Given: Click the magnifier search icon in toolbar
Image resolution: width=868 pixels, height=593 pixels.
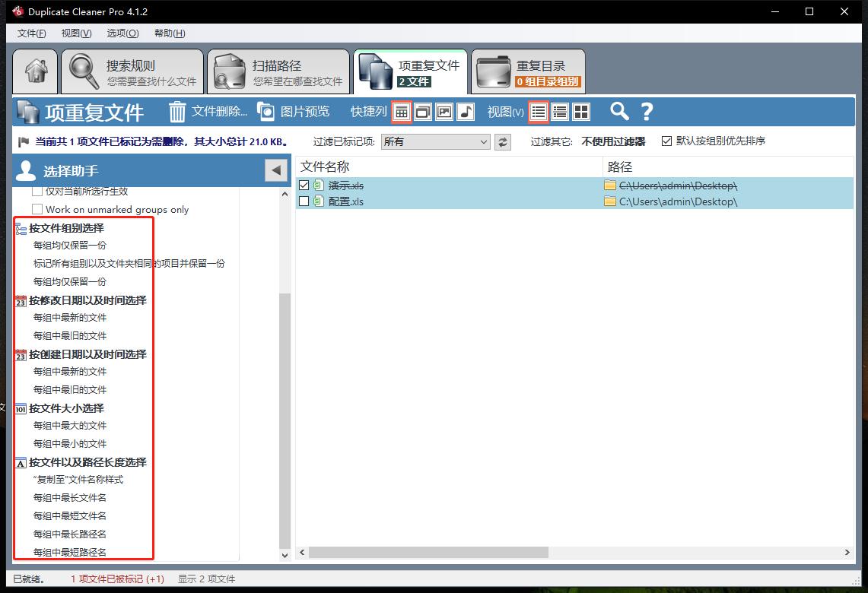Looking at the screenshot, I should tap(619, 112).
